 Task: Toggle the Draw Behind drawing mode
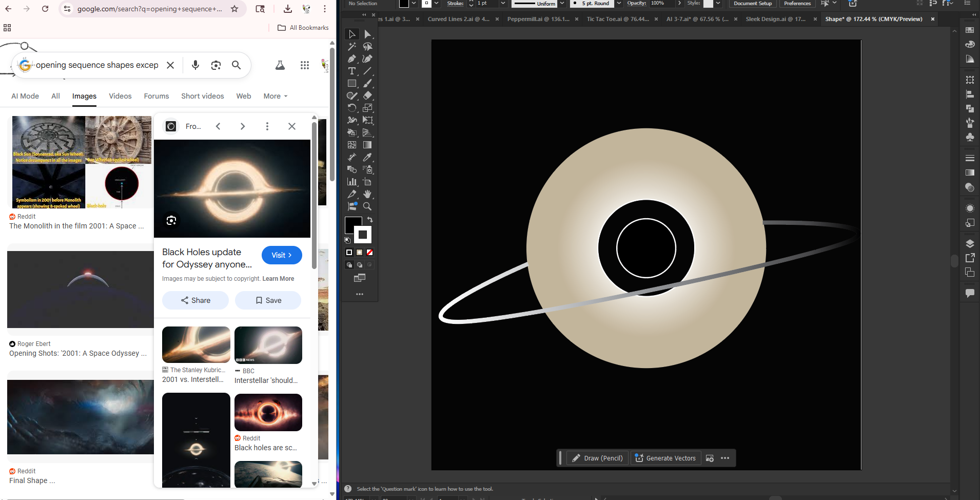point(360,264)
